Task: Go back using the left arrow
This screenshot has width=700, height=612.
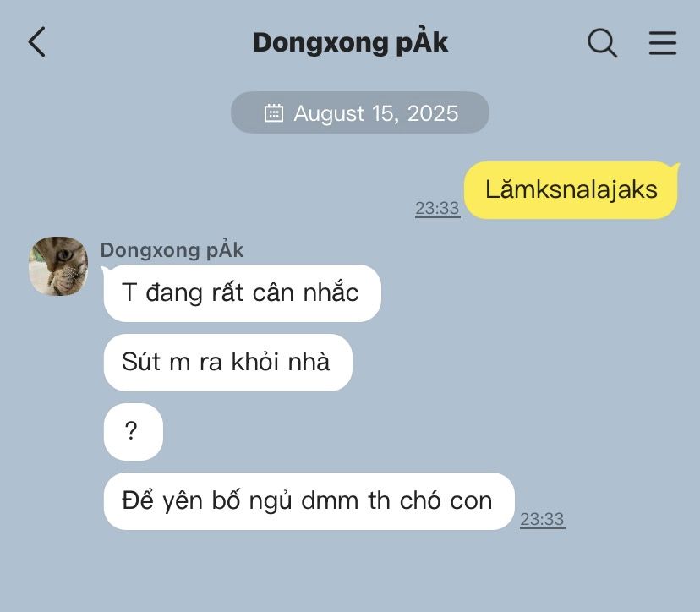Action: click(x=36, y=42)
